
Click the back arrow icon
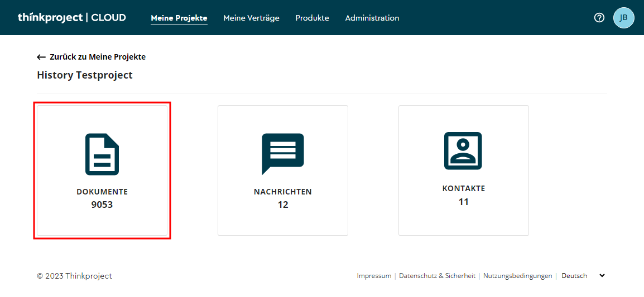[41, 57]
